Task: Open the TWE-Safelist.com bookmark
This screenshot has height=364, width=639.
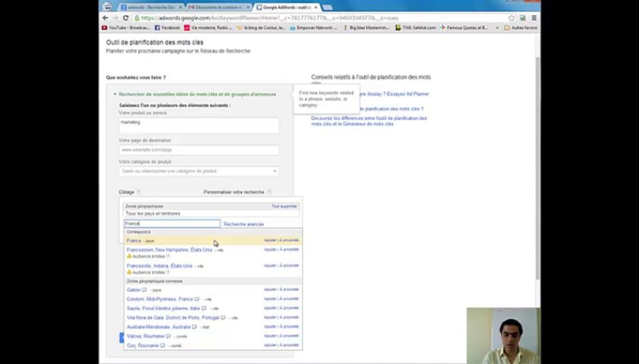Action: pos(415,28)
